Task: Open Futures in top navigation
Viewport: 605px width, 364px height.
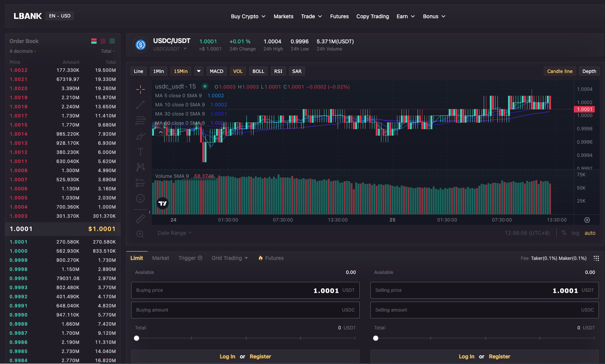Action: tap(339, 16)
